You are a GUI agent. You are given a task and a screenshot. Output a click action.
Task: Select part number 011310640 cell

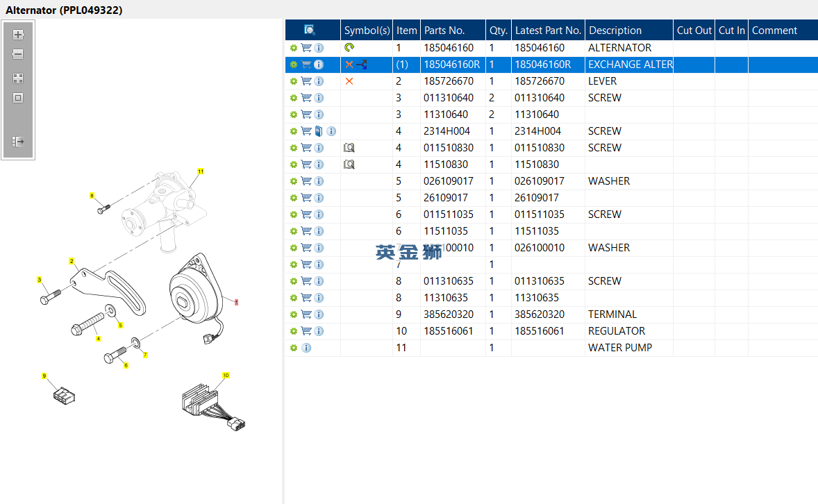coord(453,98)
